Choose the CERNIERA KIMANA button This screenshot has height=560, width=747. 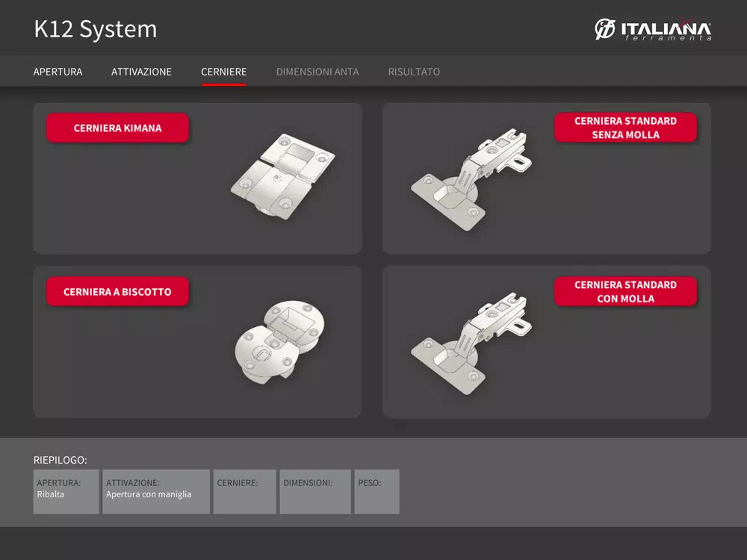[118, 128]
